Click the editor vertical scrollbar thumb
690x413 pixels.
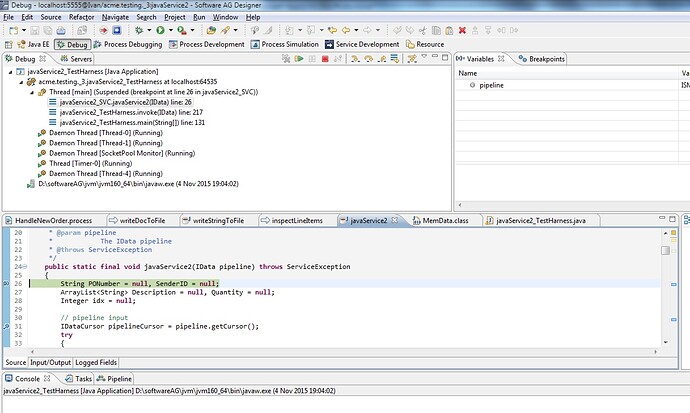(x=665, y=250)
